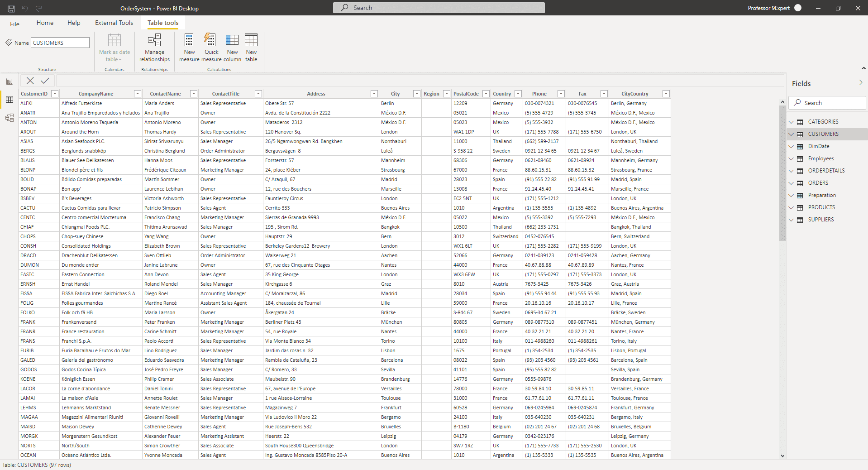
Task: Click the Undo icon
Action: (x=25, y=8)
